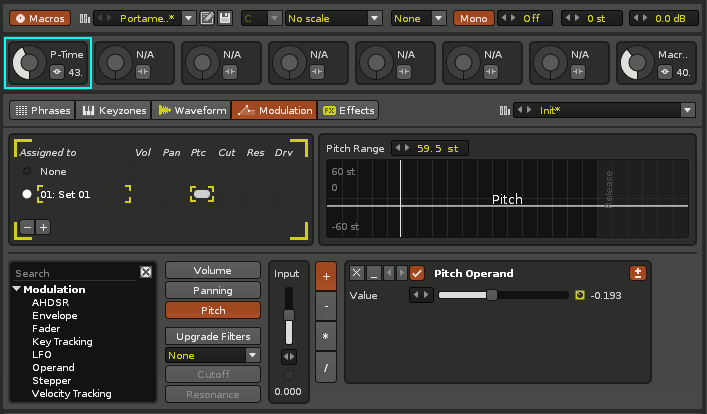Remove Pitch Operand device with X icon
Viewport: 707px width, 414px height.
(356, 273)
